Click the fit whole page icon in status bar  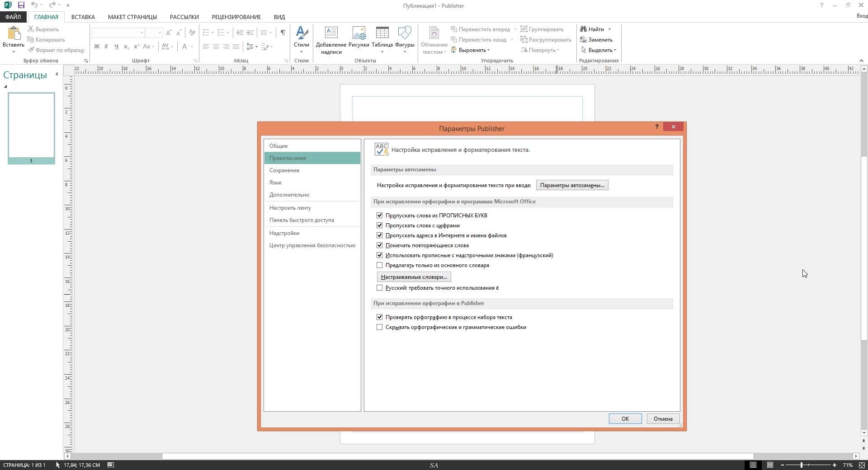862,465
